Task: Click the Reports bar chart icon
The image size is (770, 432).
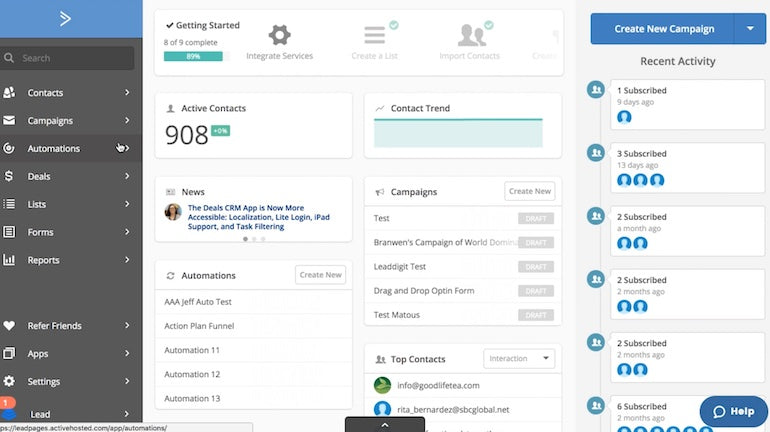Action: pyautogui.click(x=9, y=260)
